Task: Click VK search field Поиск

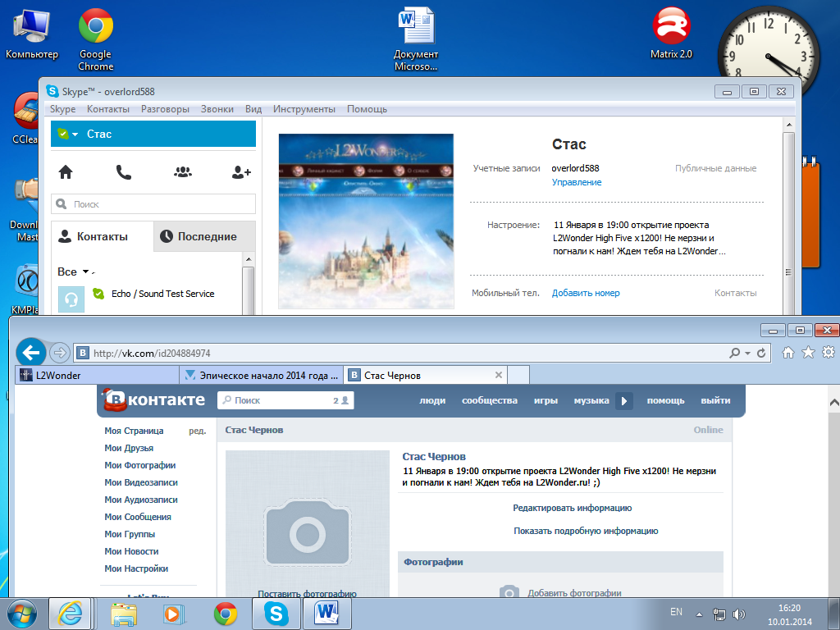Action: coord(285,400)
